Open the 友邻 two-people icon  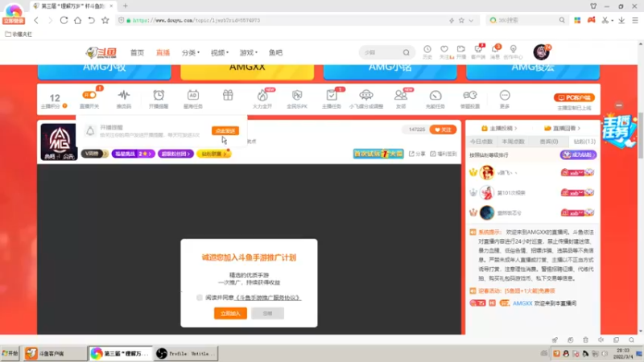click(x=400, y=96)
